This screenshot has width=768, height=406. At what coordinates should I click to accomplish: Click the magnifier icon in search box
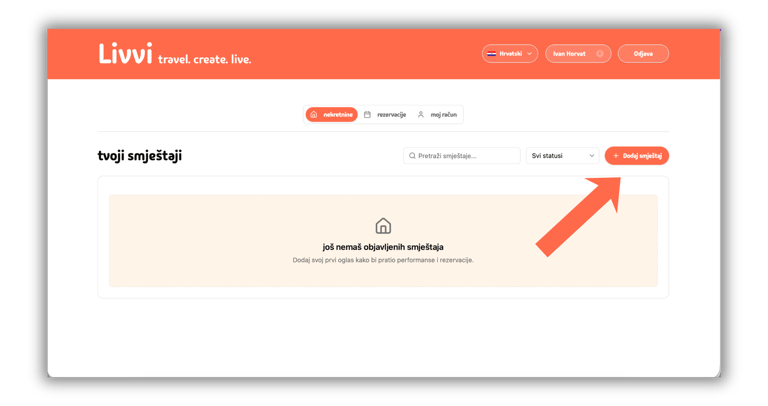coord(412,156)
